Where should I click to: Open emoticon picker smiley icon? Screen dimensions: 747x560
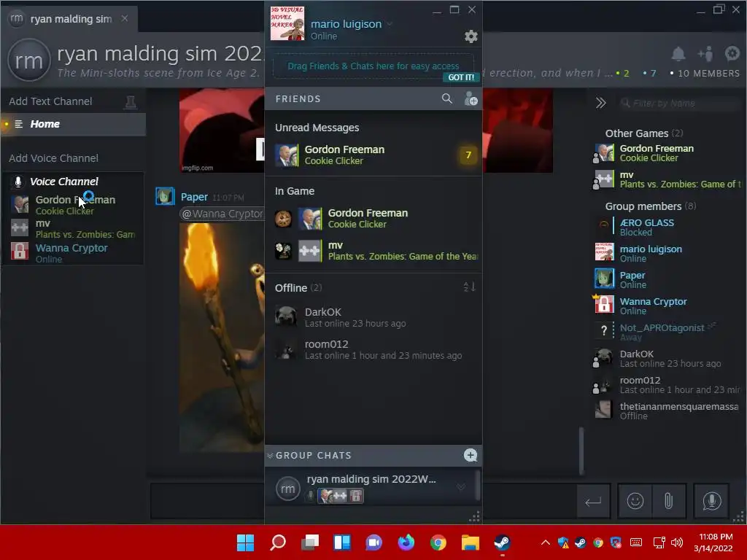[x=635, y=501]
